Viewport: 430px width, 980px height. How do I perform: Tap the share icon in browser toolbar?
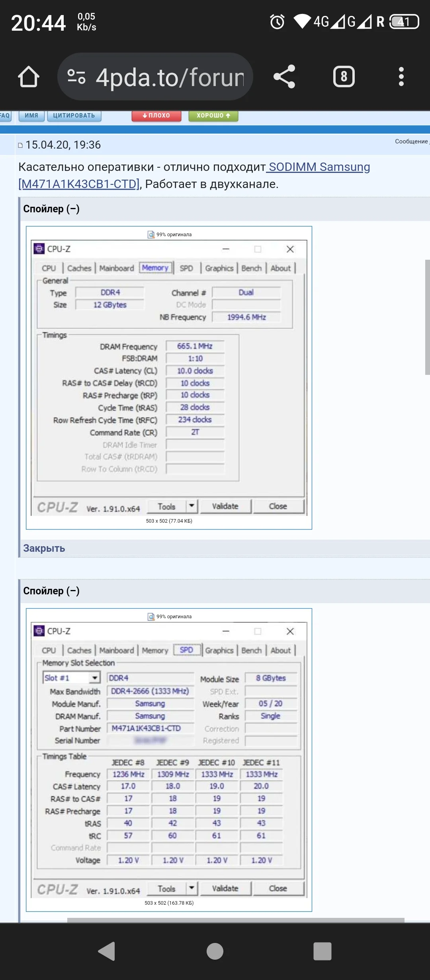[x=284, y=76]
